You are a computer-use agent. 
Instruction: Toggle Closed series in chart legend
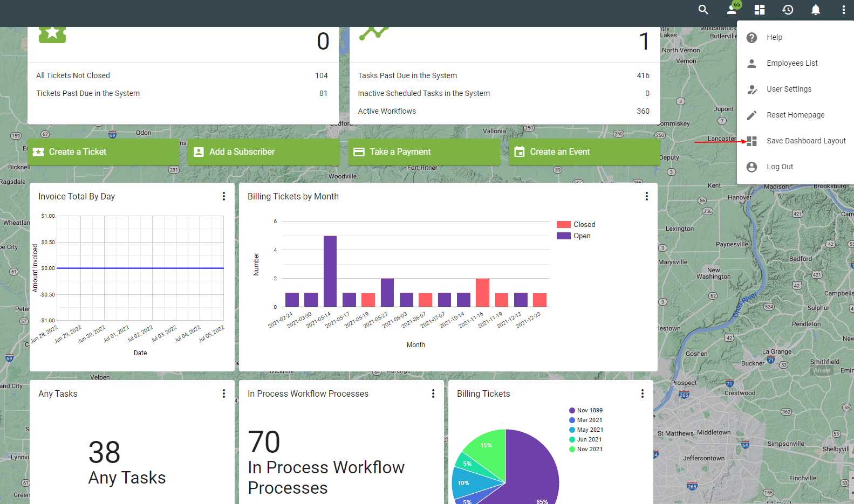pos(576,224)
